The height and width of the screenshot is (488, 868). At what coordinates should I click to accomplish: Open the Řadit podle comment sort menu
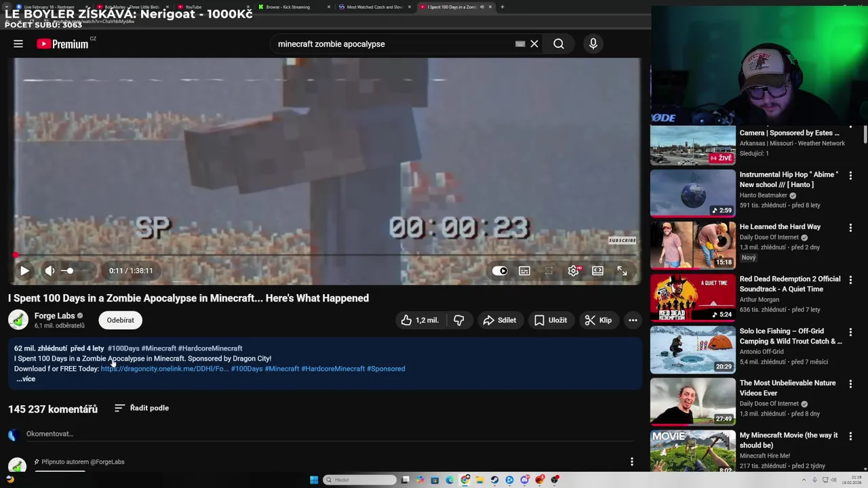point(142,408)
